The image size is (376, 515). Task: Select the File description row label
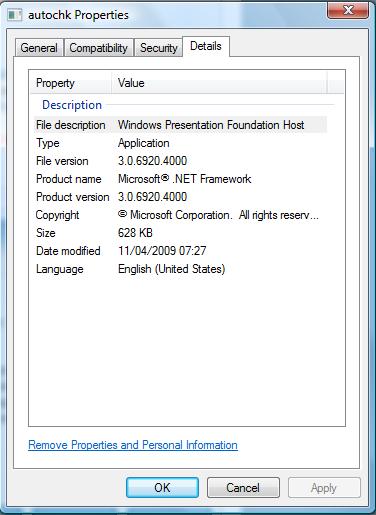[x=71, y=125]
